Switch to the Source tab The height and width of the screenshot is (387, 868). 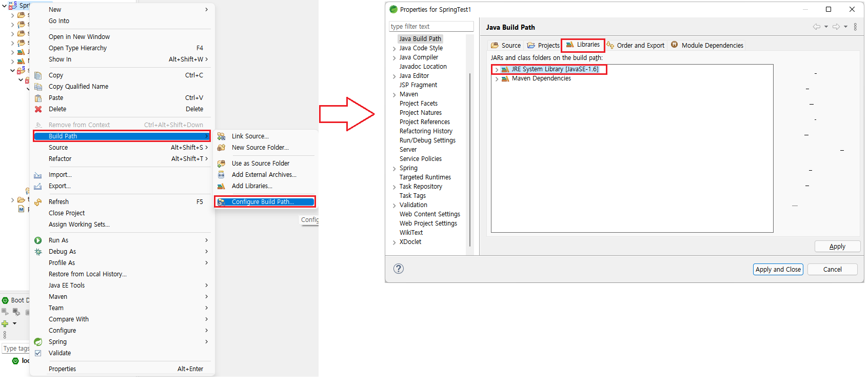[505, 45]
